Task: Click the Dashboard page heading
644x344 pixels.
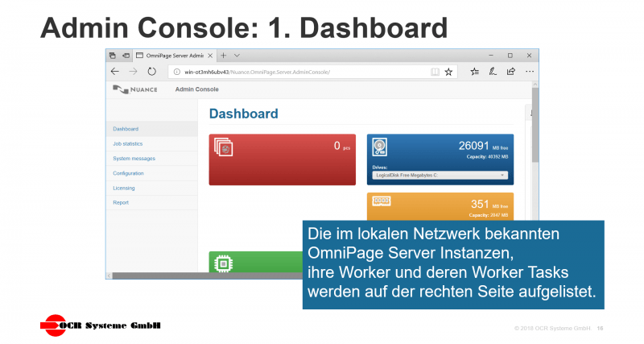Action: [x=244, y=114]
